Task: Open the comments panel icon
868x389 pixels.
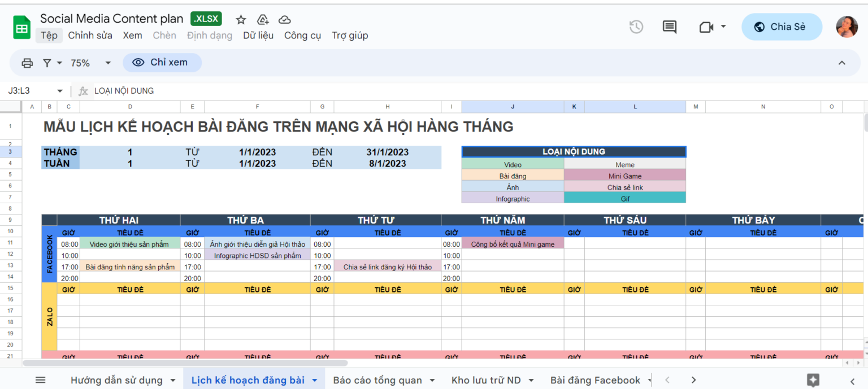Action: pos(669,26)
